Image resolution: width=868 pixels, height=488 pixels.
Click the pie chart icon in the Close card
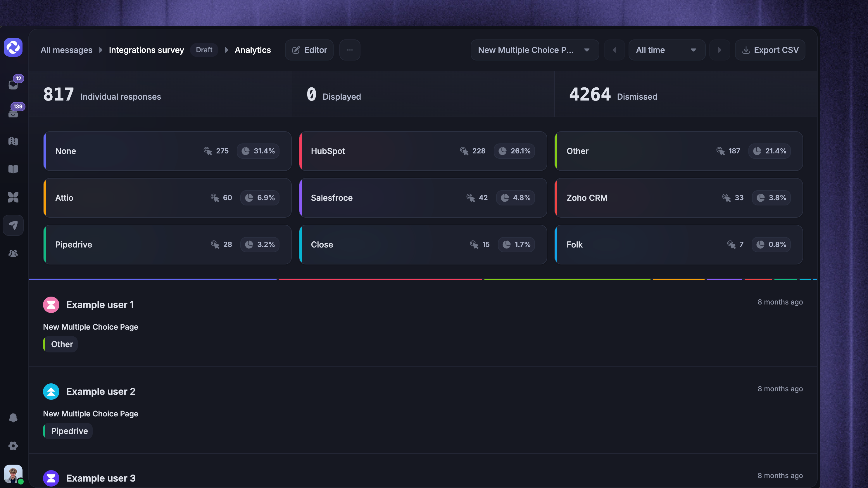[x=506, y=245]
